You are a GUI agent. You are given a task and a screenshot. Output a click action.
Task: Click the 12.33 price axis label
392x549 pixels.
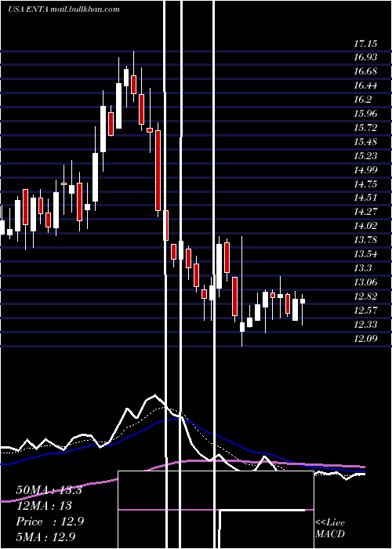[x=365, y=325]
